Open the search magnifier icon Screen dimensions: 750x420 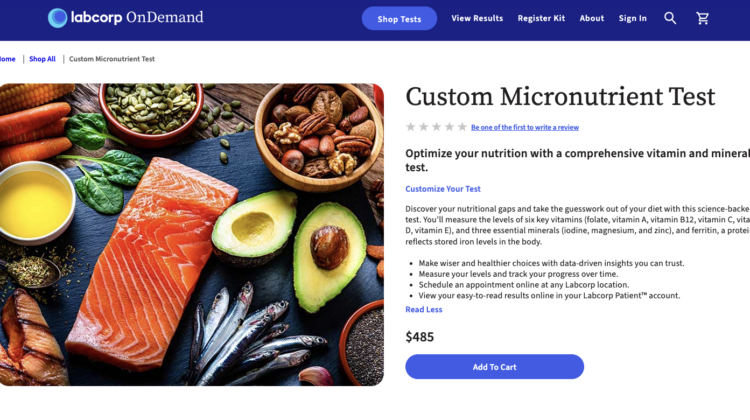(670, 18)
